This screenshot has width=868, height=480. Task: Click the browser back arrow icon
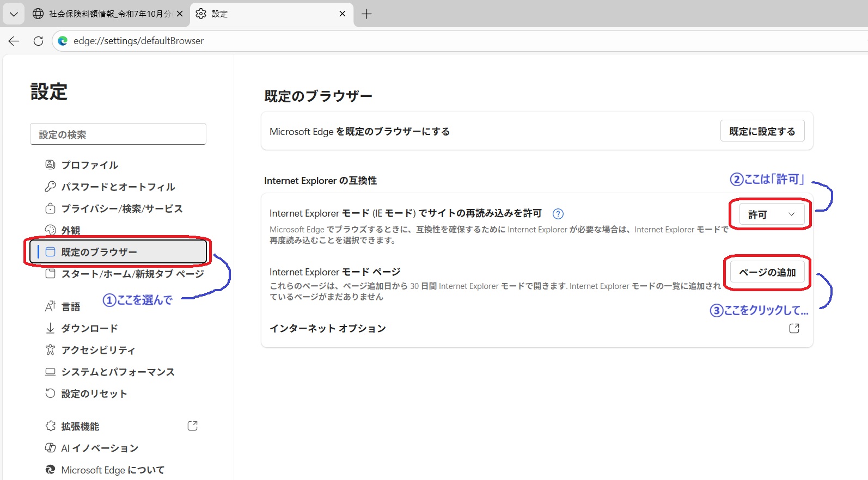[x=14, y=41]
